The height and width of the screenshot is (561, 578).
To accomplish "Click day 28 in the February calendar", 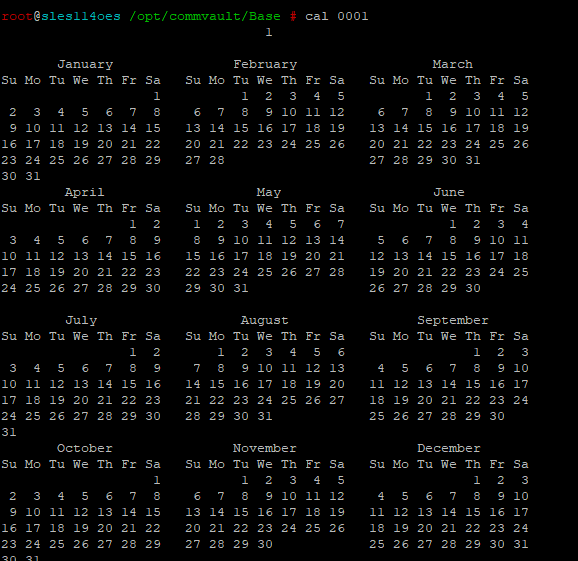I will pyautogui.click(x=217, y=160).
